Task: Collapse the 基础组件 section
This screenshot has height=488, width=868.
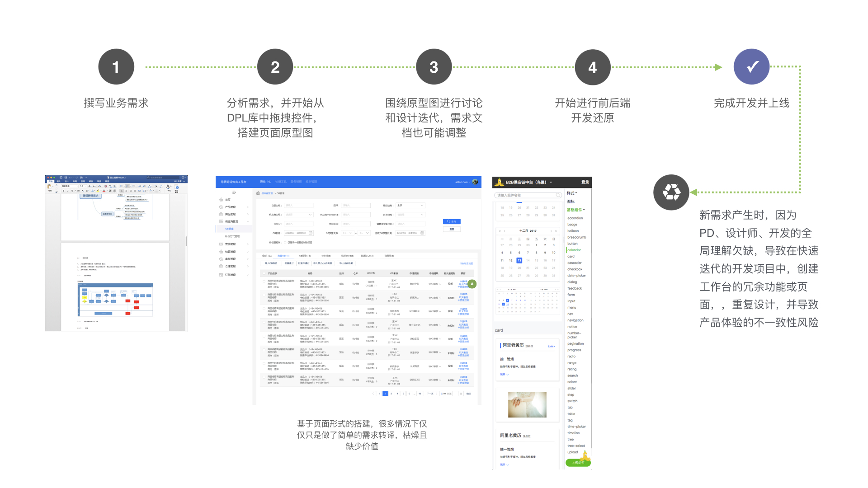Action: click(x=576, y=210)
